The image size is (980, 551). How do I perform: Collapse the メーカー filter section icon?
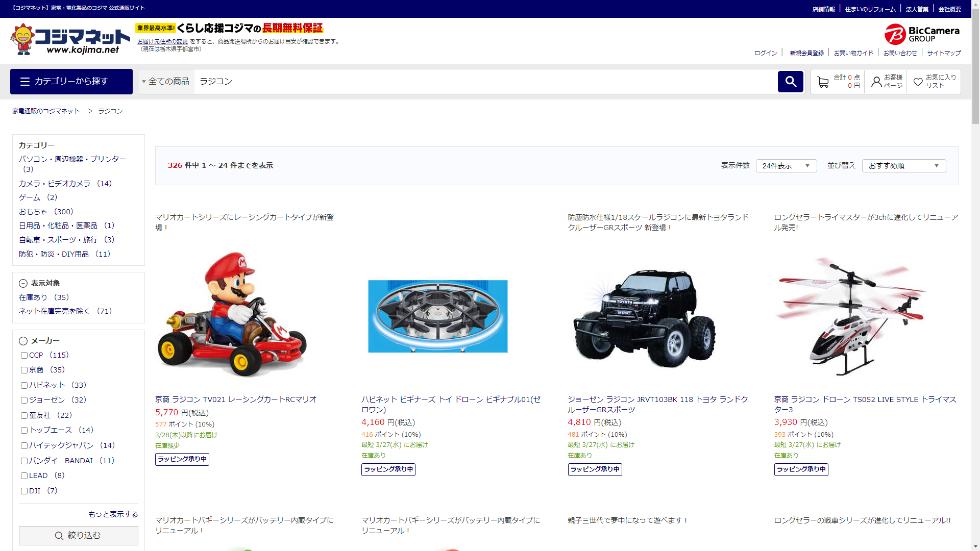coord(23,341)
